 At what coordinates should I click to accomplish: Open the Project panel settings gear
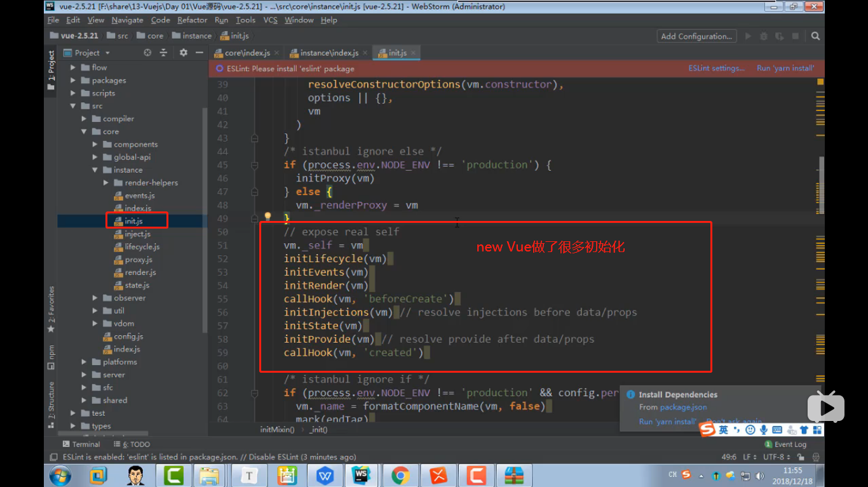point(184,53)
